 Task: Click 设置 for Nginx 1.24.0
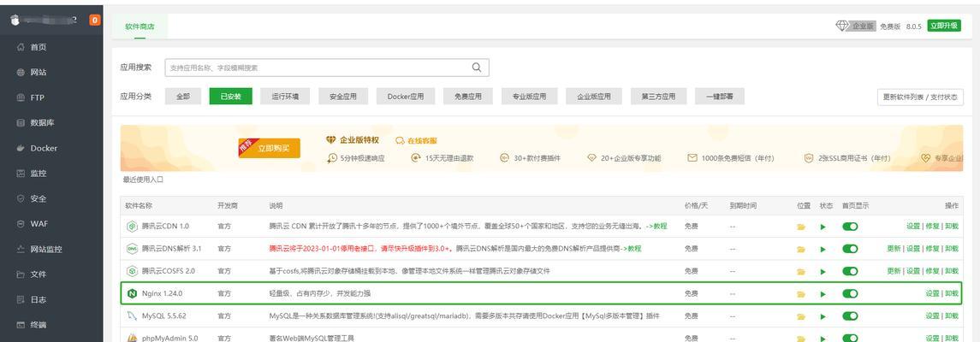(933, 294)
